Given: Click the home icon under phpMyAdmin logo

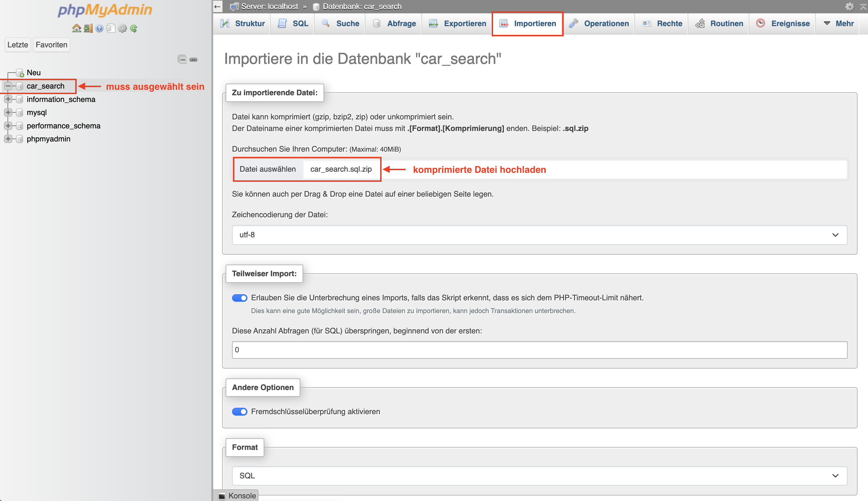Looking at the screenshot, I should (76, 28).
